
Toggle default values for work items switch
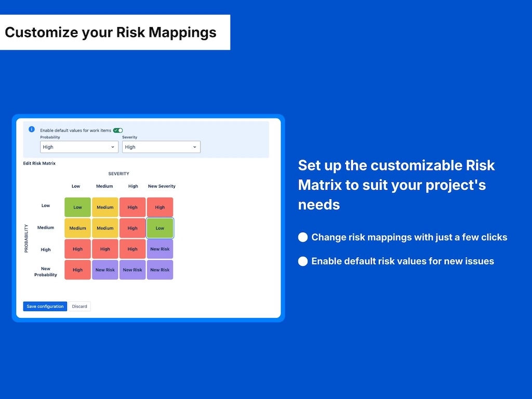(118, 130)
